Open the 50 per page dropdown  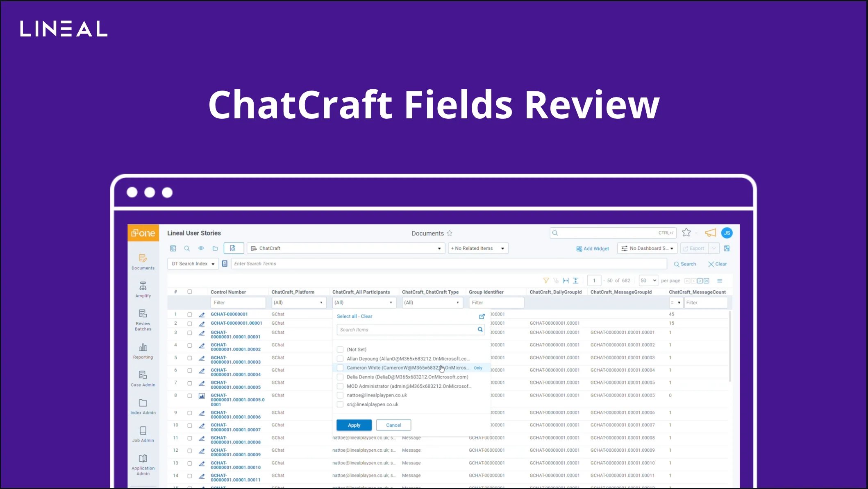(x=648, y=280)
